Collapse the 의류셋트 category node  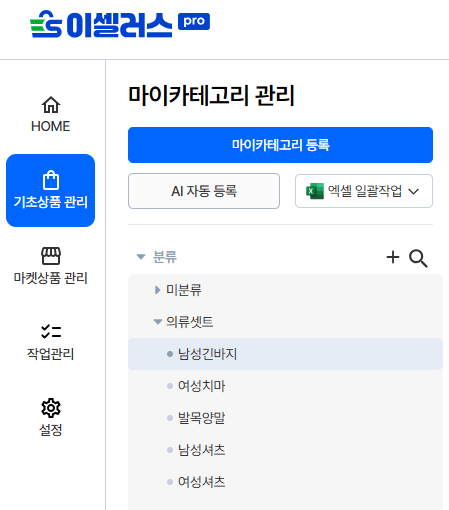click(158, 322)
